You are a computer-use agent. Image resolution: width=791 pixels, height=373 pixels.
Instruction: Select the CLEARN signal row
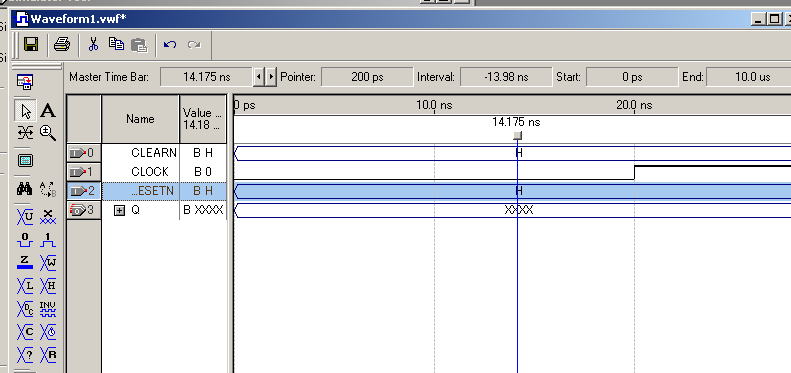tap(147, 152)
